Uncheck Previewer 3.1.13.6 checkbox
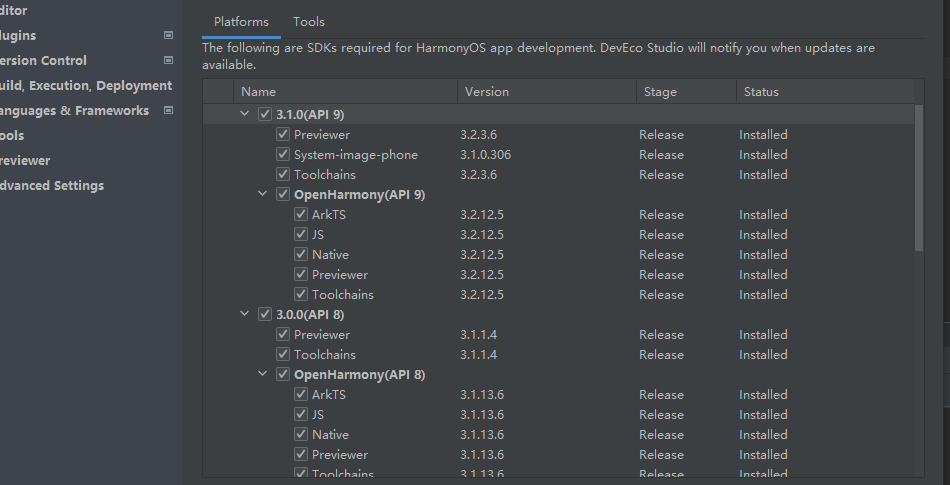 (301, 454)
